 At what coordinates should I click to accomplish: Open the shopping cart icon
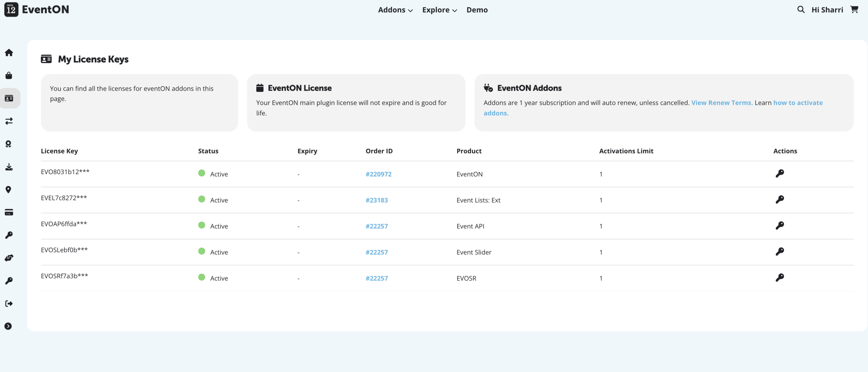tap(854, 10)
